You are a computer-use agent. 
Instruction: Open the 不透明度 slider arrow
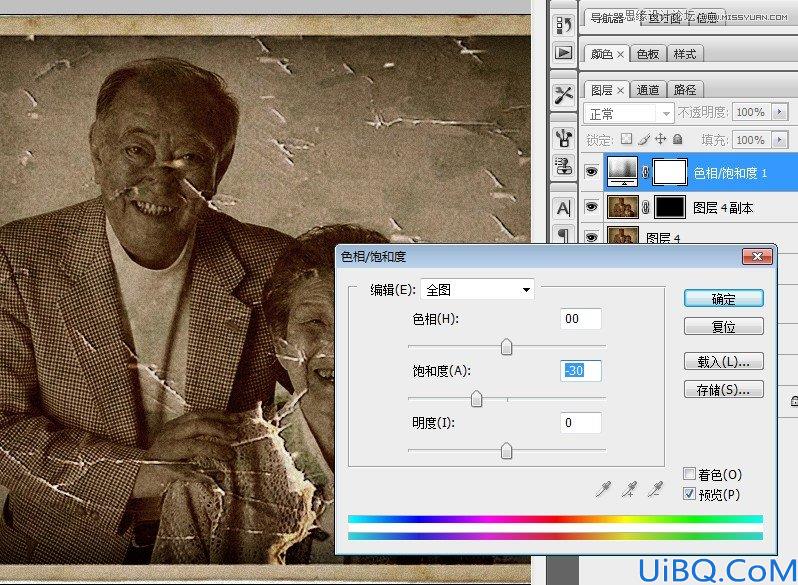point(779,112)
